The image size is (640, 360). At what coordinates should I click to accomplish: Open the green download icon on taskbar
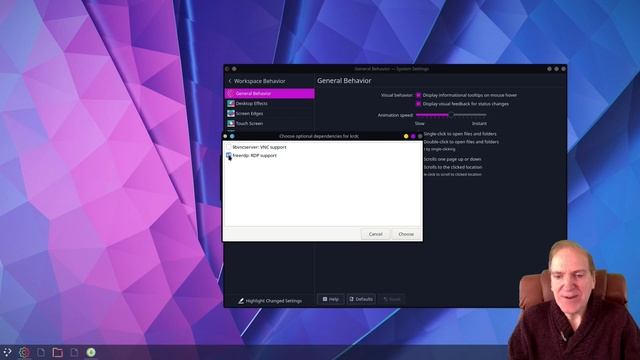(91, 352)
